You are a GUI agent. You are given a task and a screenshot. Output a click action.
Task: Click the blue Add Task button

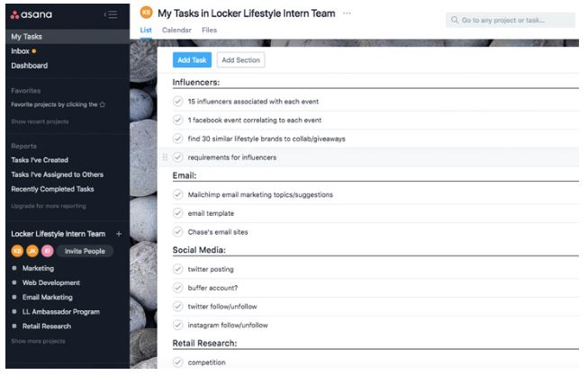pos(192,60)
